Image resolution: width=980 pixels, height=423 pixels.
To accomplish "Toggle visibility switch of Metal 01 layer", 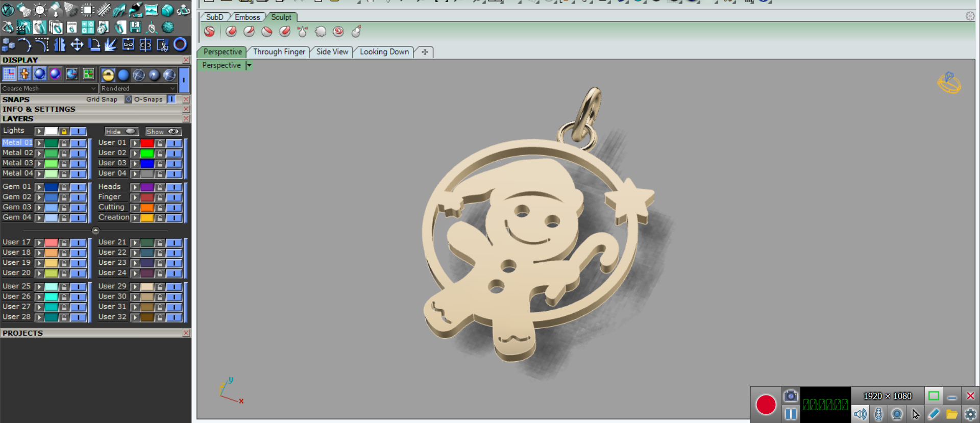I will 78,143.
